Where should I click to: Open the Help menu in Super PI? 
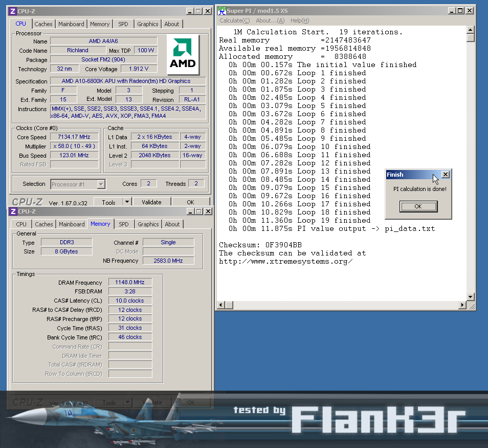tap(300, 20)
